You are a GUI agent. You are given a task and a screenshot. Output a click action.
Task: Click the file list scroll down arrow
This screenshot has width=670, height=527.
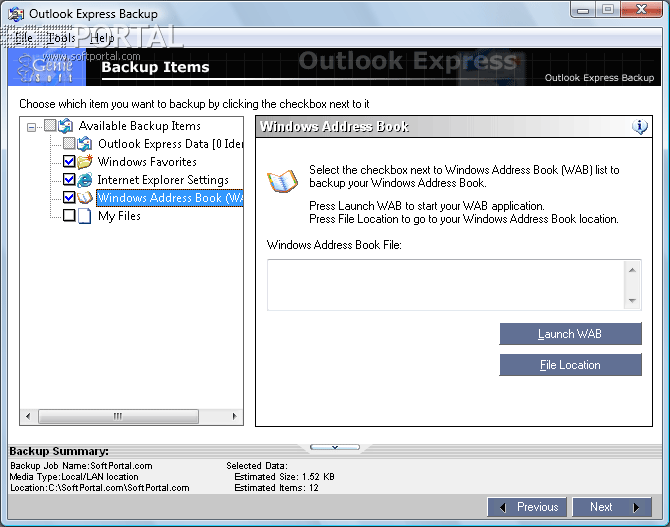pos(632,300)
